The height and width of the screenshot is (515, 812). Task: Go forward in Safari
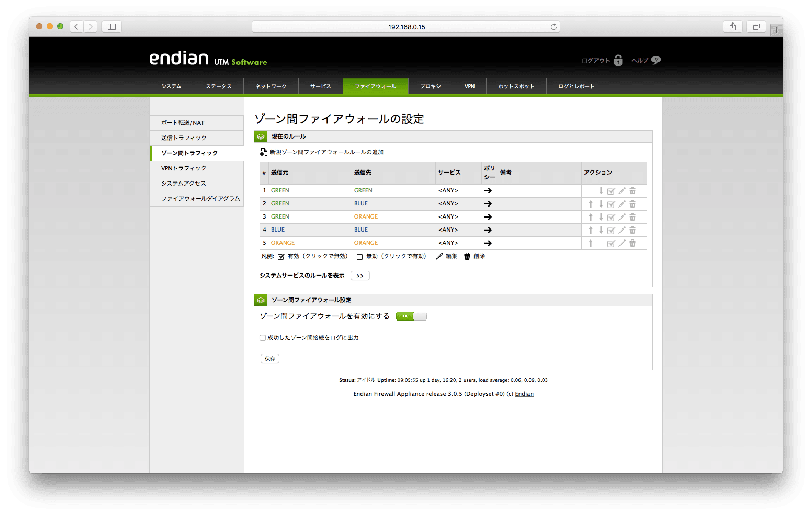pos(91,27)
